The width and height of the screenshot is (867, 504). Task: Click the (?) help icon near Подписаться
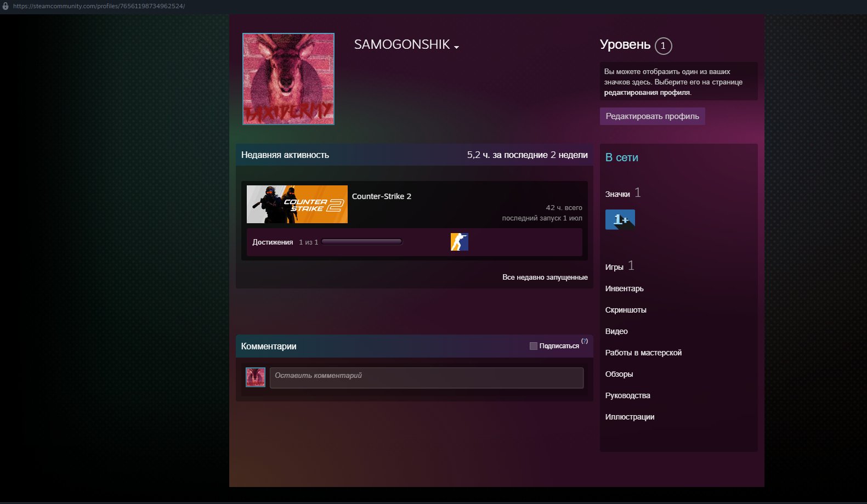[585, 341]
